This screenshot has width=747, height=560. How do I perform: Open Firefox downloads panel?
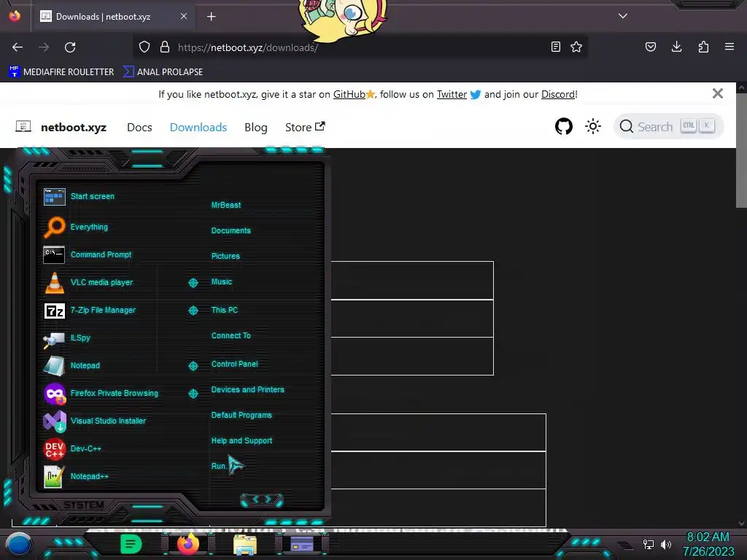676,47
